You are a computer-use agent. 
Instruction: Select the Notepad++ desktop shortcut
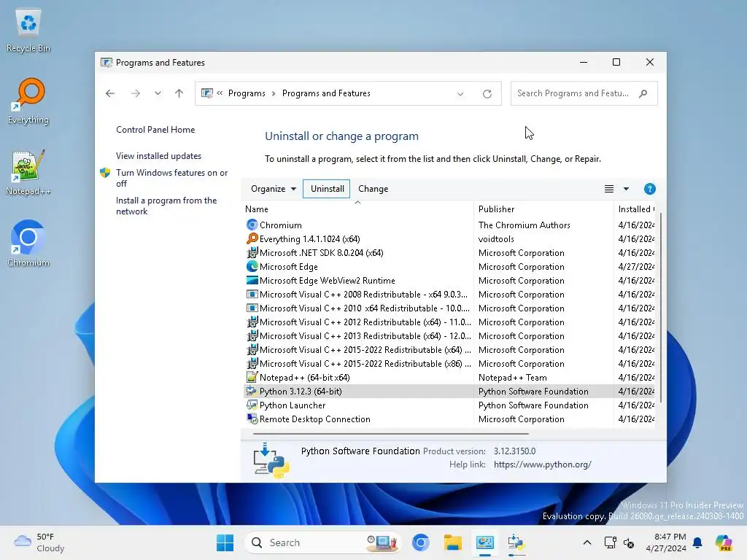click(x=28, y=172)
